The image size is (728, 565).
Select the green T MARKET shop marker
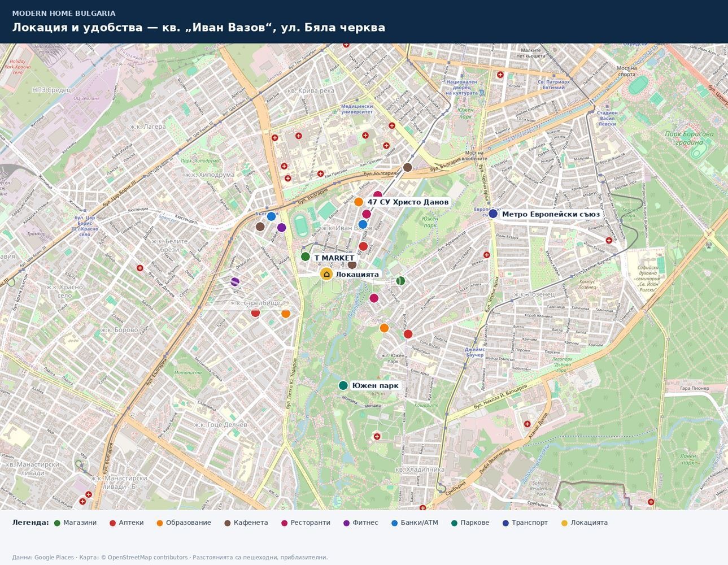(x=306, y=257)
